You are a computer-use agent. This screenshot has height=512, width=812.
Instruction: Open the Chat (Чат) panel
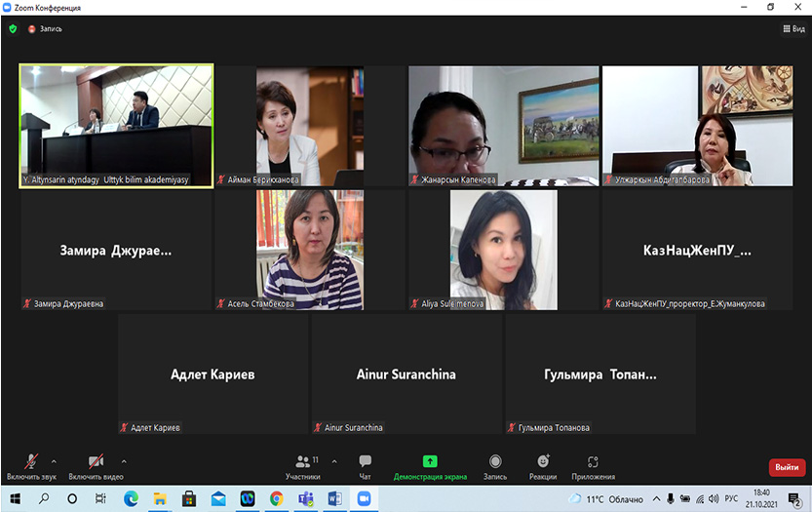click(365, 465)
